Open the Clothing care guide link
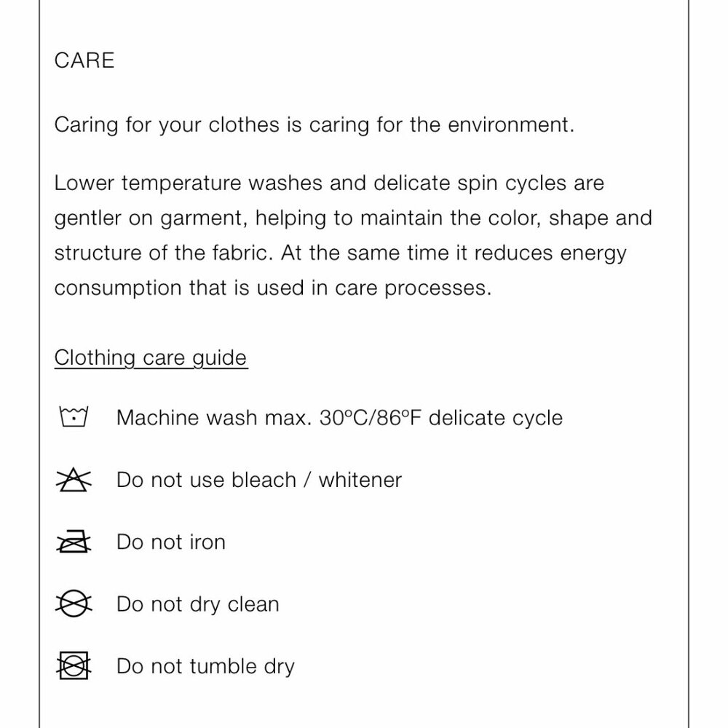 tap(151, 358)
